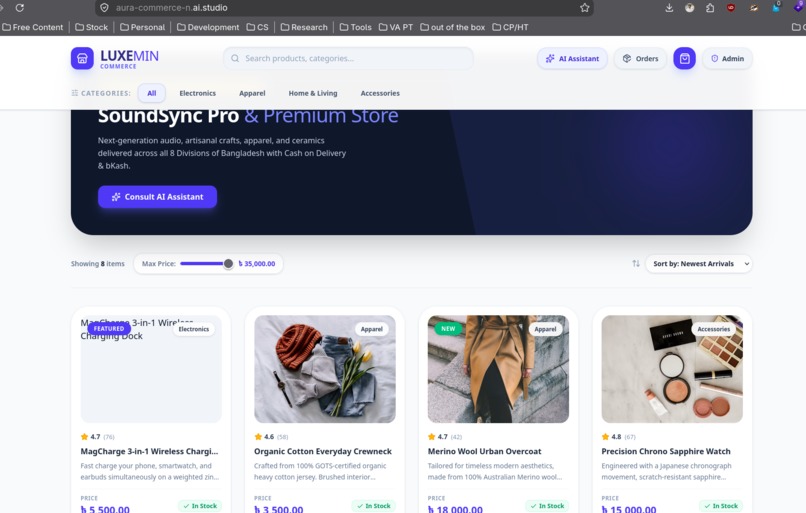This screenshot has width=806, height=513.
Task: Click the search products input field
Action: click(348, 59)
